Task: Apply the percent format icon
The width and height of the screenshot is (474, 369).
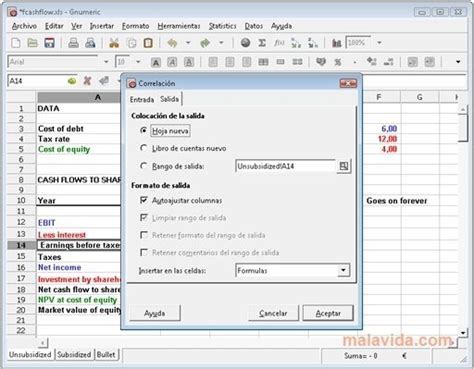Action: [338, 62]
